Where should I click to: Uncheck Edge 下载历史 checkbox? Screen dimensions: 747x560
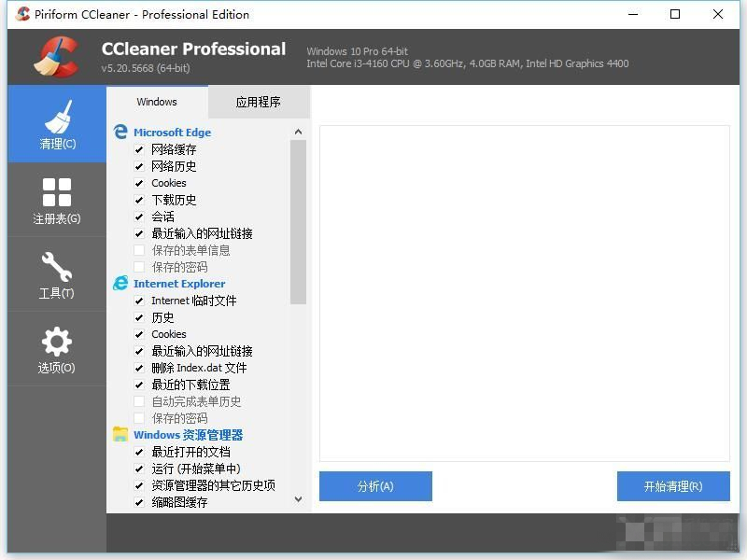pyautogui.click(x=139, y=200)
